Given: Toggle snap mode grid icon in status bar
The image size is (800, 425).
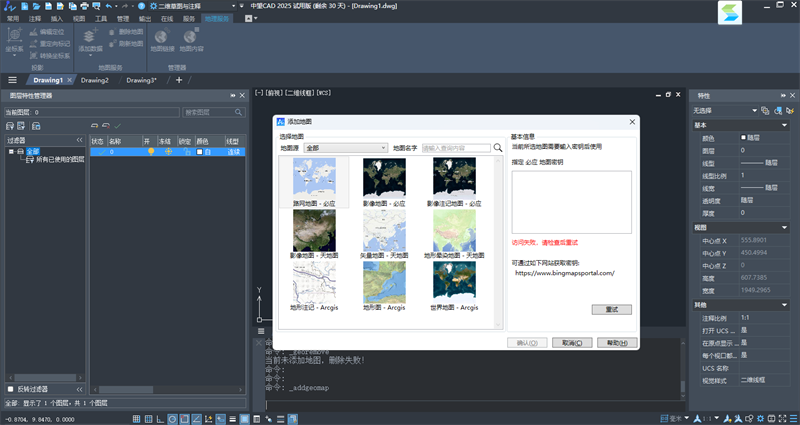Looking at the screenshot, I should click(x=148, y=419).
